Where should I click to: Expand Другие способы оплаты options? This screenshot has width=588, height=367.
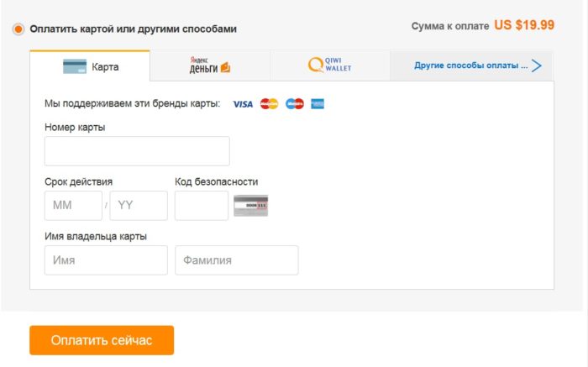click(x=472, y=66)
